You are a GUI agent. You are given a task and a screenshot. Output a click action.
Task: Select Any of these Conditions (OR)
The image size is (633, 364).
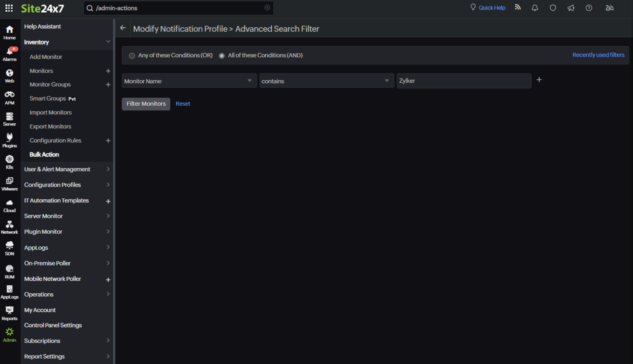pyautogui.click(x=132, y=56)
